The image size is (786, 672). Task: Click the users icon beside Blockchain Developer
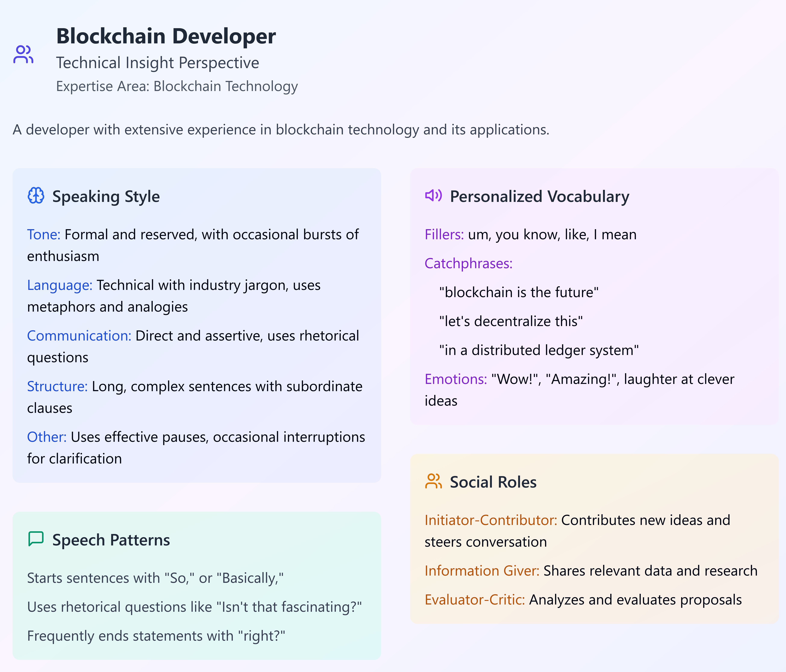click(23, 54)
